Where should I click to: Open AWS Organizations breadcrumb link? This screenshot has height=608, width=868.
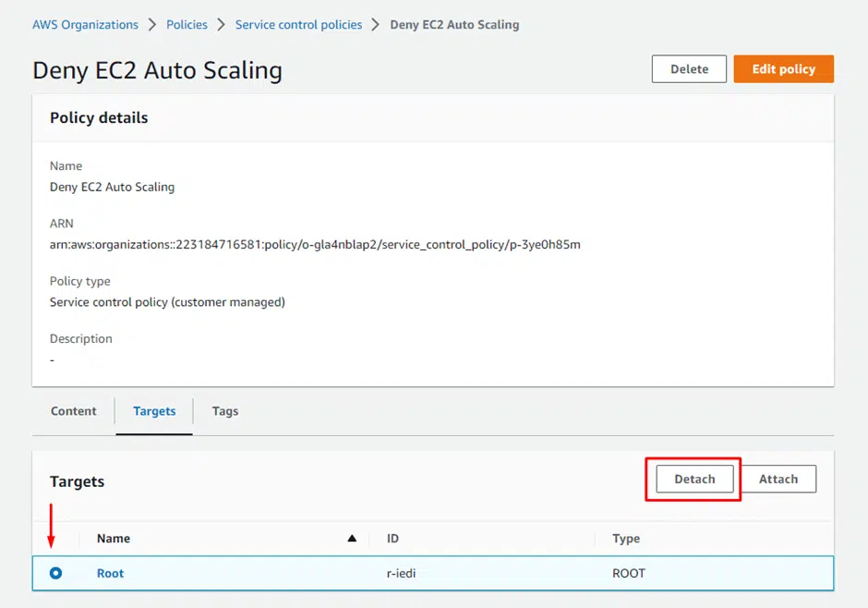[85, 25]
